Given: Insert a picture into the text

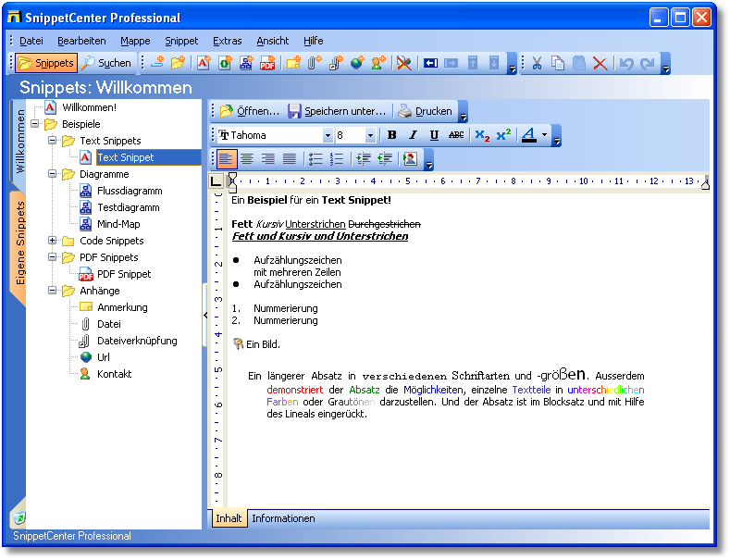Looking at the screenshot, I should (410, 159).
